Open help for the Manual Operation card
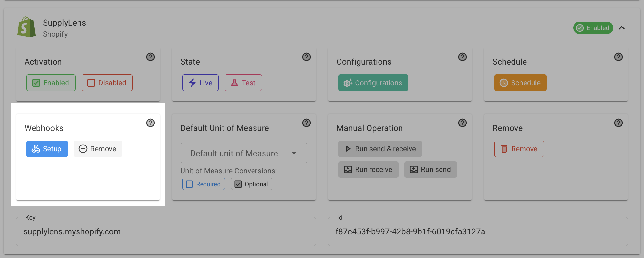 (x=462, y=123)
